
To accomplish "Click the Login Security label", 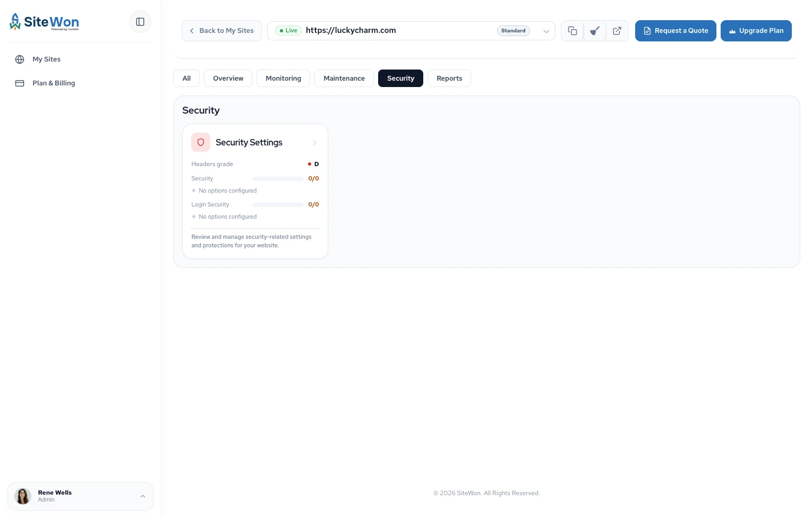I will 210,204.
